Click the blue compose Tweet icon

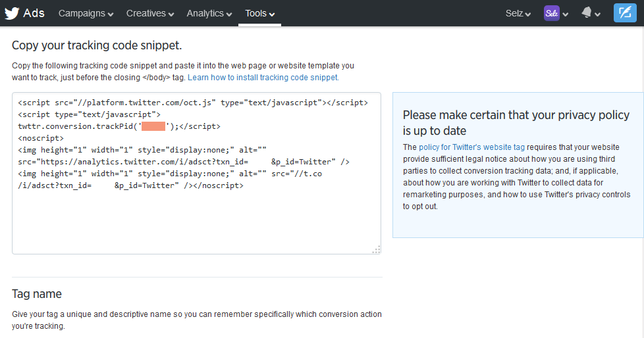point(625,13)
